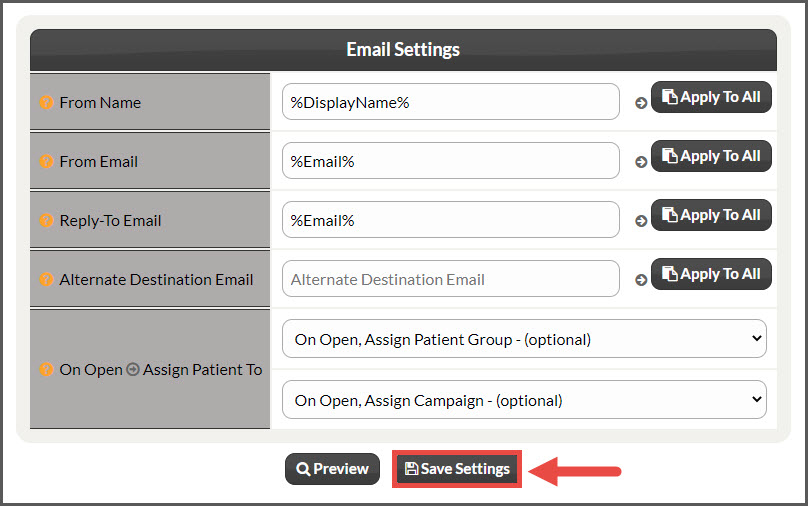Click arrow icon next to Alternate Destination field
This screenshot has width=808, height=506.
[x=641, y=280]
